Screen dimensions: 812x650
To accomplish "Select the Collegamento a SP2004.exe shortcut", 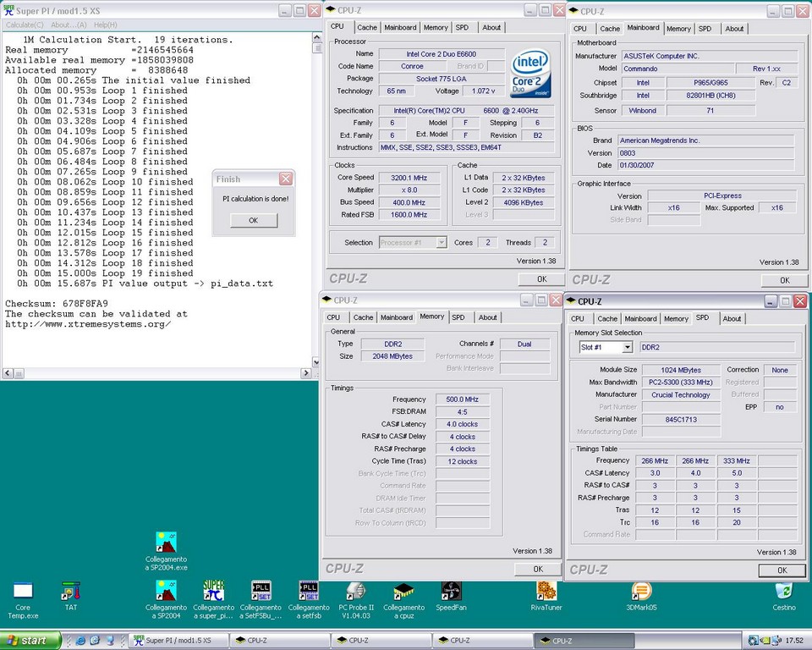I will tap(167, 551).
